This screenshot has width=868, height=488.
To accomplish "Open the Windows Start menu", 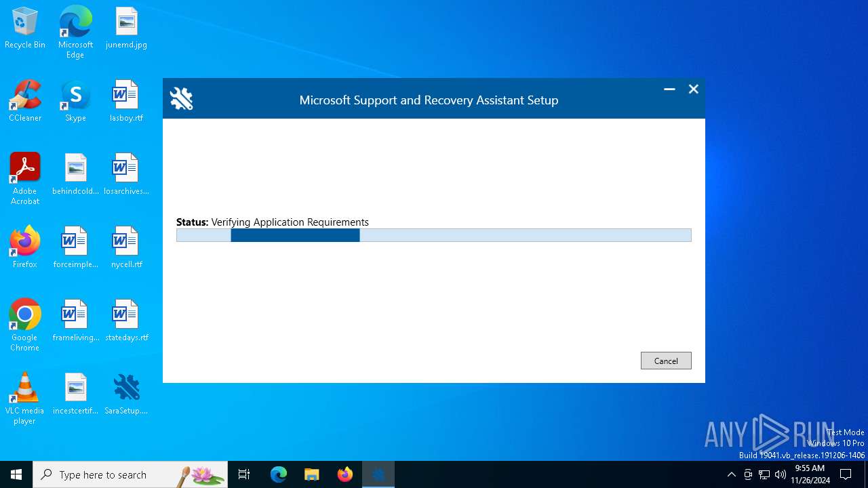I will pyautogui.click(x=16, y=474).
